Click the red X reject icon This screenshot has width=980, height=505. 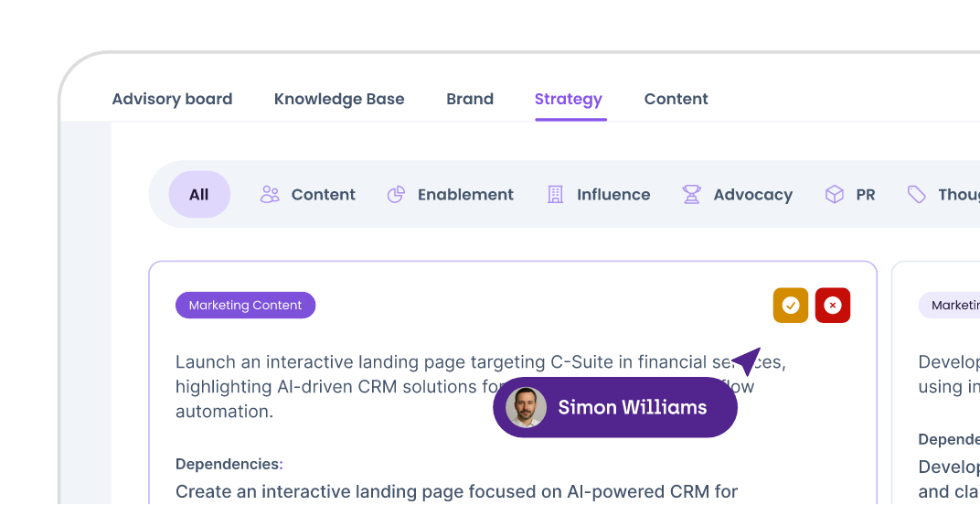click(x=832, y=306)
